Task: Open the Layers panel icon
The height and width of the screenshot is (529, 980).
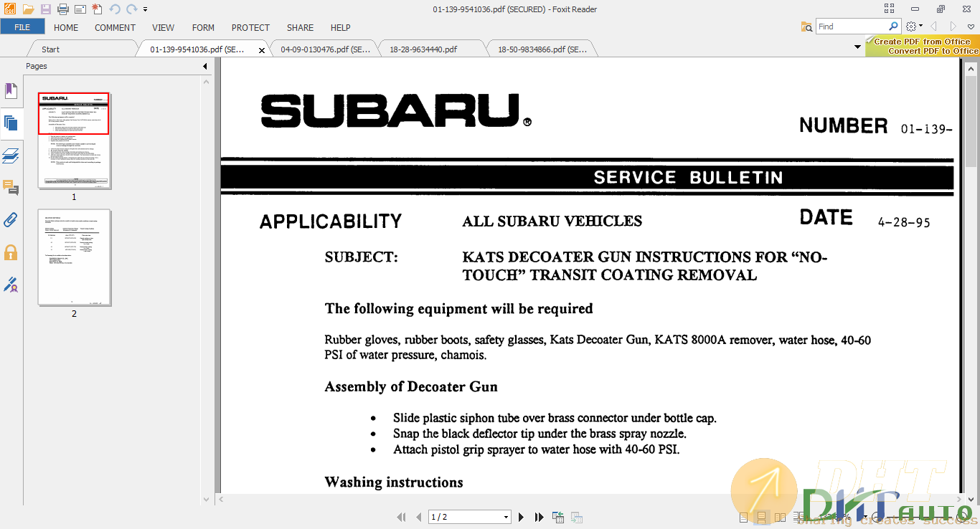Action: tap(10, 156)
